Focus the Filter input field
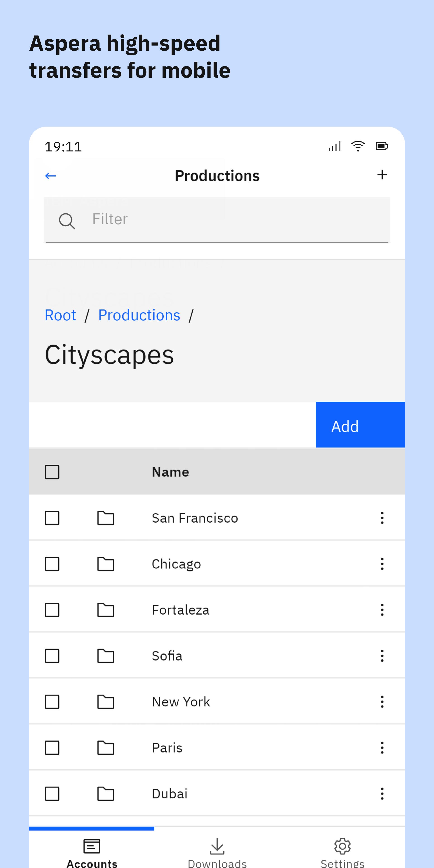 tap(217, 220)
